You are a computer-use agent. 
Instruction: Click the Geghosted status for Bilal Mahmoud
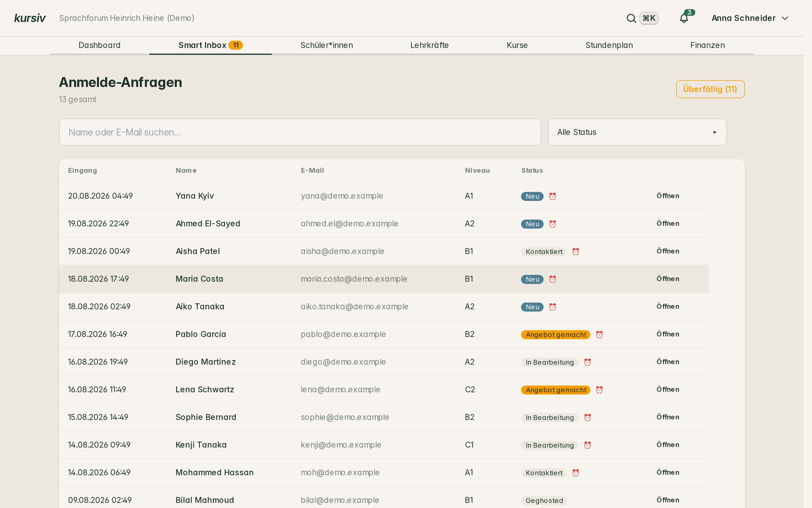tap(544, 501)
